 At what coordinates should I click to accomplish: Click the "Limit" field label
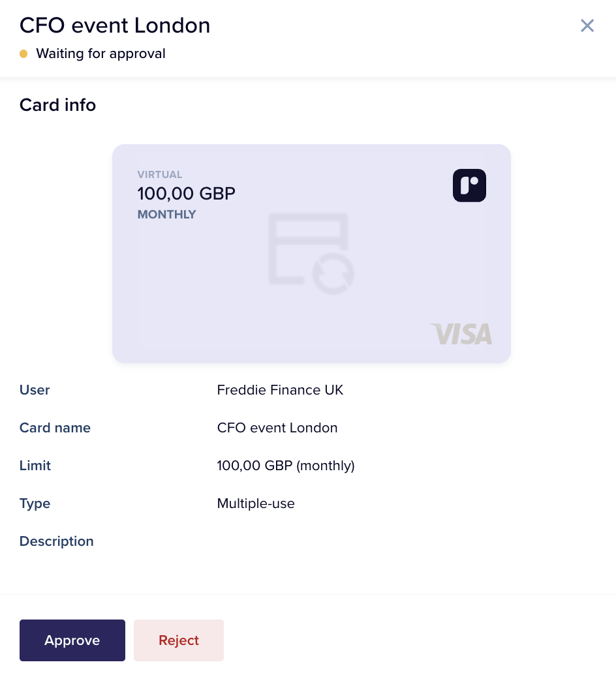pos(35,466)
